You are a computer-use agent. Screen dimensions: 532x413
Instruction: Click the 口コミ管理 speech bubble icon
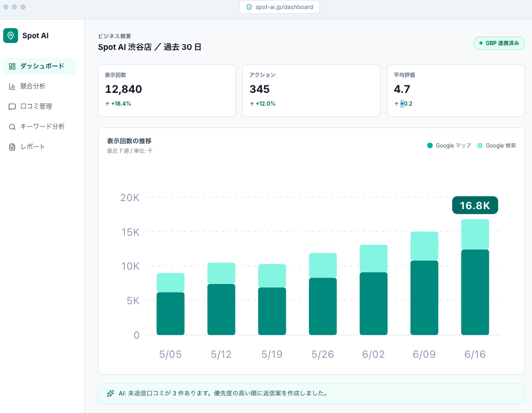pos(12,107)
